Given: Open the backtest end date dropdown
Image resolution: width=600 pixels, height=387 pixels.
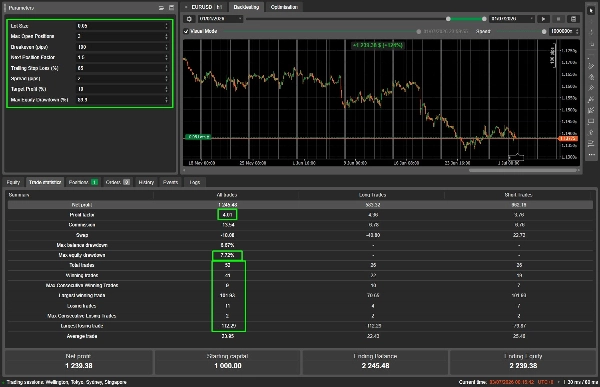Looking at the screenshot, I should coord(512,19).
